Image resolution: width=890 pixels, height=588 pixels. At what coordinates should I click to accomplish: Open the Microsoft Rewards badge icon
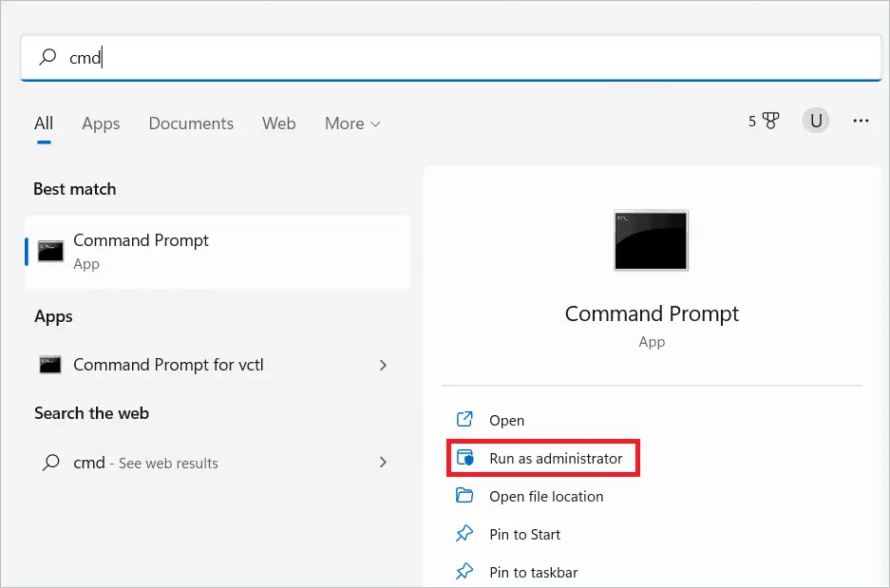click(773, 121)
